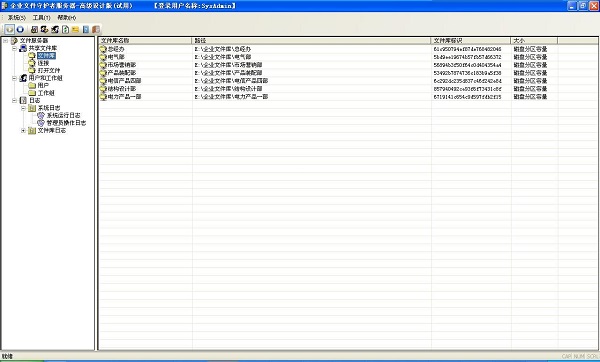Collapse the 共享文件库 tree node
This screenshot has height=362, width=600.
[x=14, y=48]
